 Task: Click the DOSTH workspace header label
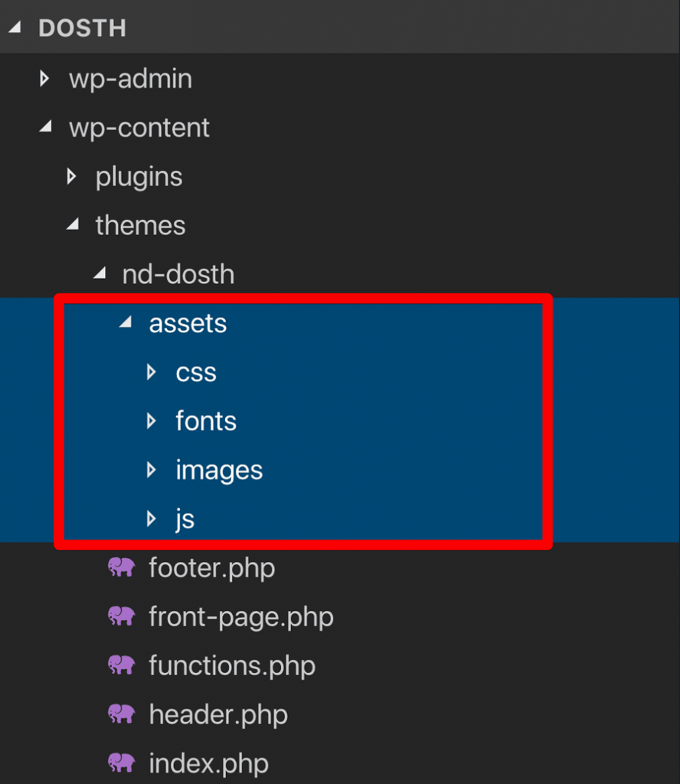pyautogui.click(x=82, y=29)
